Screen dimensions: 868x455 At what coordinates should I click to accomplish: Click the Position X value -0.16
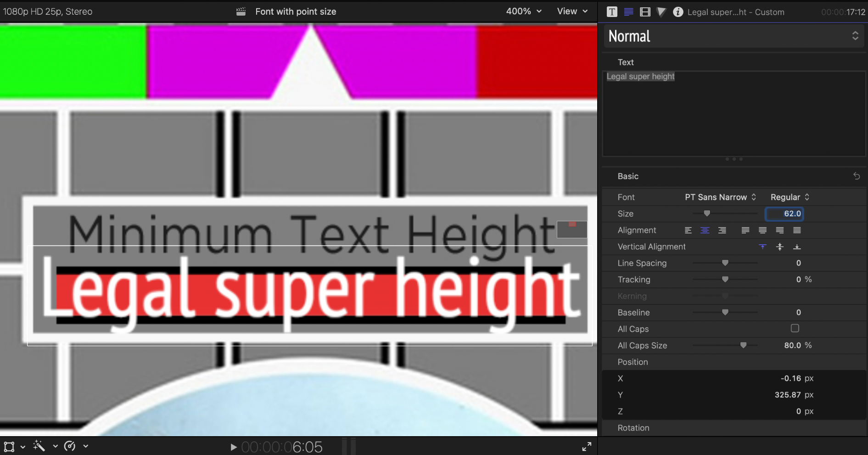coord(791,378)
